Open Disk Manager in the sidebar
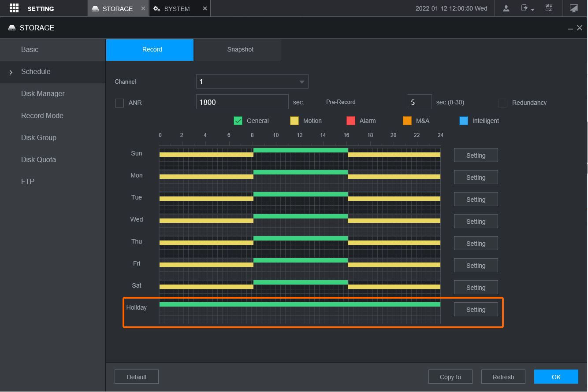 43,94
